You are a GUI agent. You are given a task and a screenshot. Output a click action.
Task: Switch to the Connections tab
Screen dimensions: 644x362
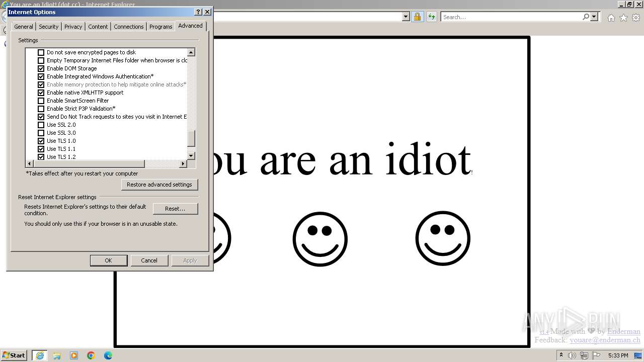point(129,27)
